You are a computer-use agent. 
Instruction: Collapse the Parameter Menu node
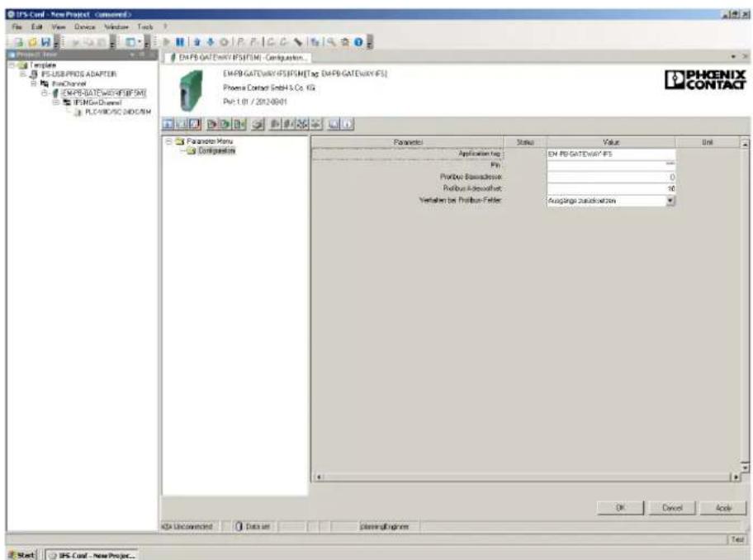tap(168, 141)
